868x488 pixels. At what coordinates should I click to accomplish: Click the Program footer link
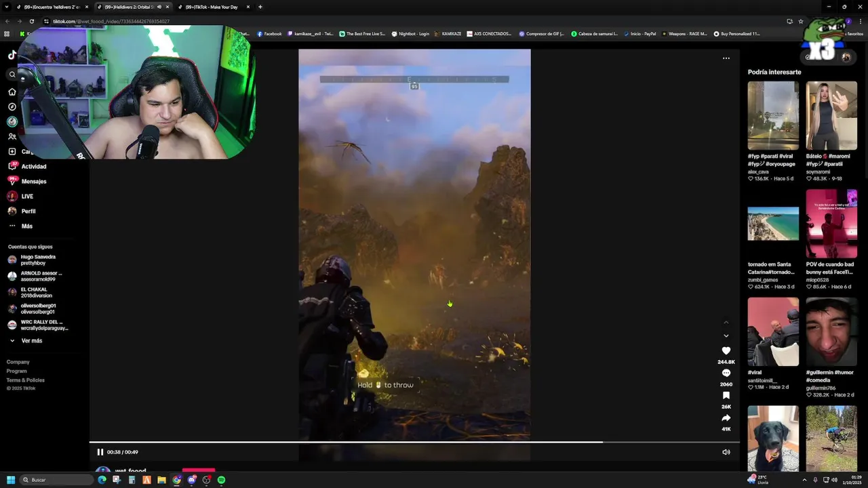(17, 371)
